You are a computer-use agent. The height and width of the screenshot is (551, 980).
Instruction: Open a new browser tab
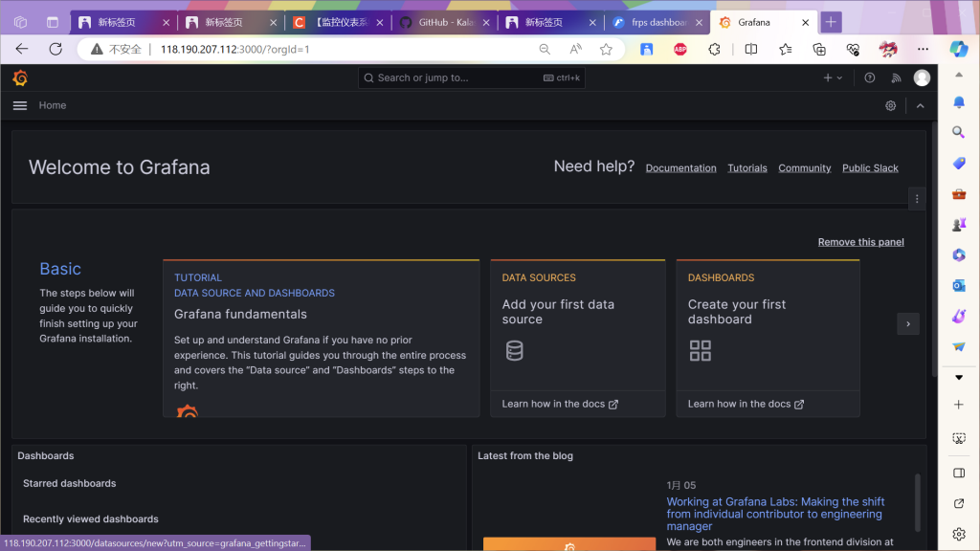[831, 23]
